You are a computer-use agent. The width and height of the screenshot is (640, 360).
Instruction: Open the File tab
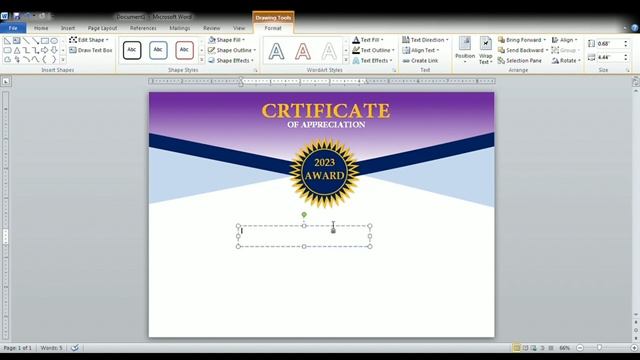point(13,28)
